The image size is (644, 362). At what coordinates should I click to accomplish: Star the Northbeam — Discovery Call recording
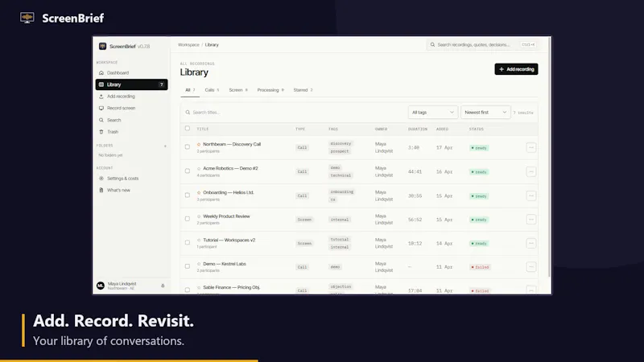tap(199, 145)
